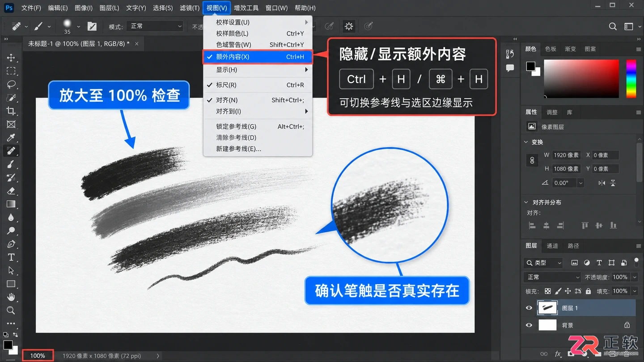Collapse the 对齐并分布 section
The width and height of the screenshot is (644, 362).
point(526,202)
